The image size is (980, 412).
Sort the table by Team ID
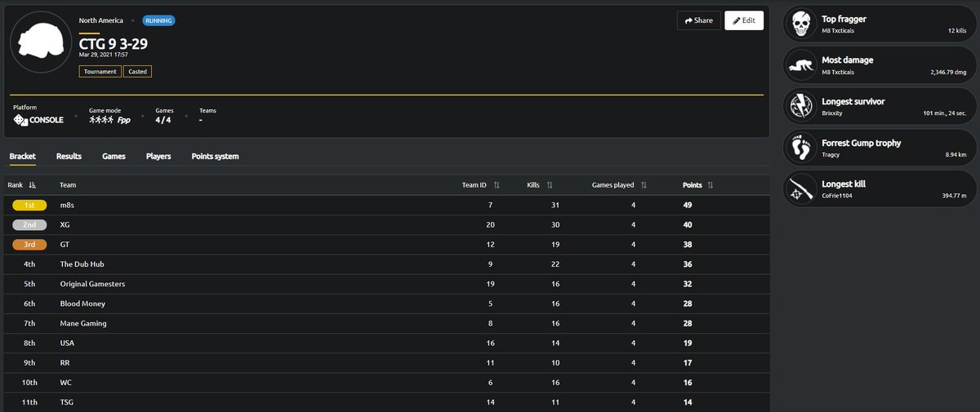(x=497, y=185)
